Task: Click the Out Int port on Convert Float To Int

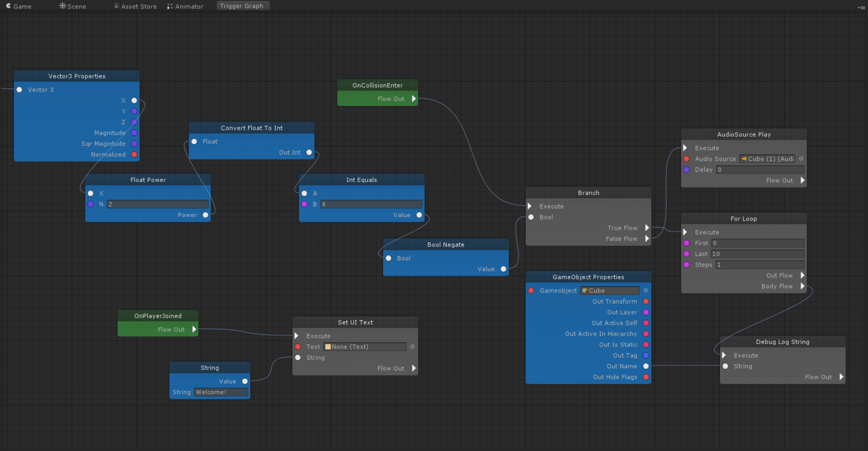Action: click(x=308, y=152)
